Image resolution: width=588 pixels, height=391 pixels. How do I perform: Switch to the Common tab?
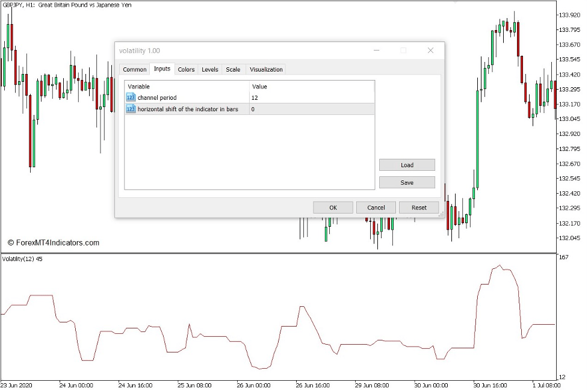click(134, 69)
